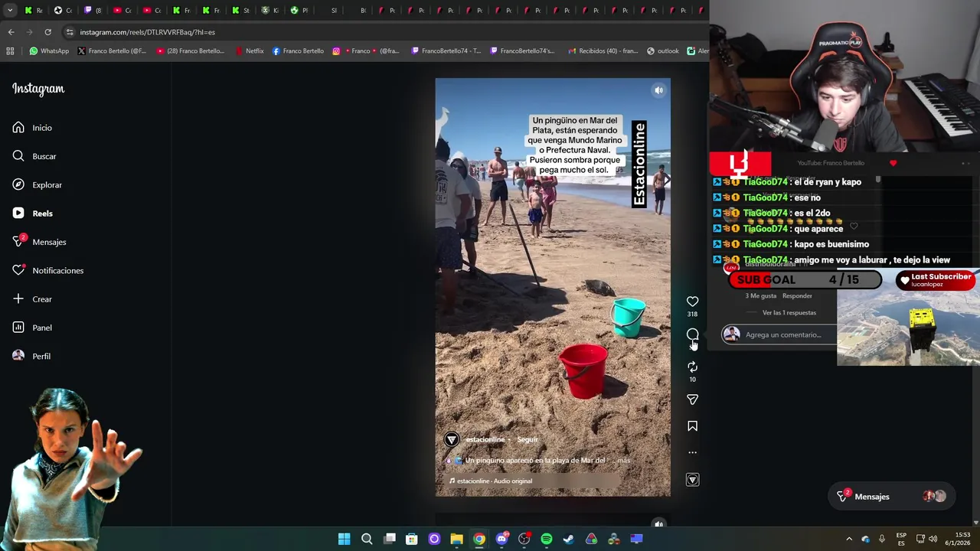Switch to the tab labeled 'Pl'
The image size is (980, 551).
coord(299,10)
